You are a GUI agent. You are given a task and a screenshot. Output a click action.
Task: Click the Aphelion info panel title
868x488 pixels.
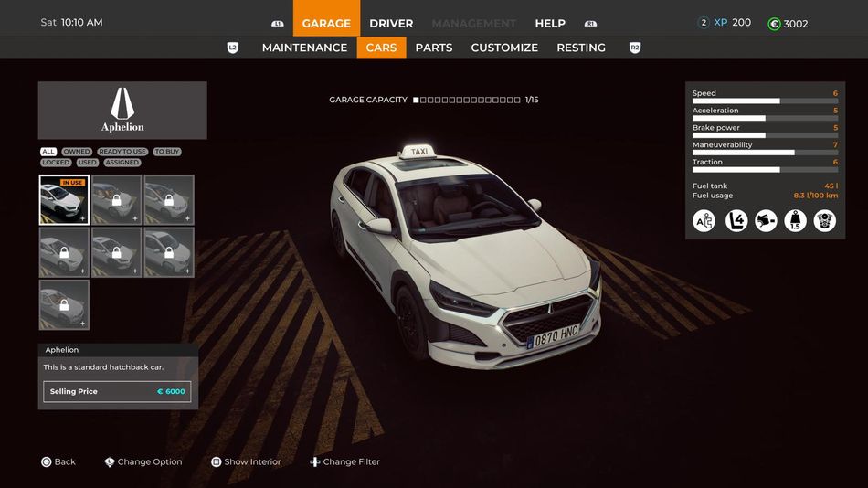pos(62,350)
